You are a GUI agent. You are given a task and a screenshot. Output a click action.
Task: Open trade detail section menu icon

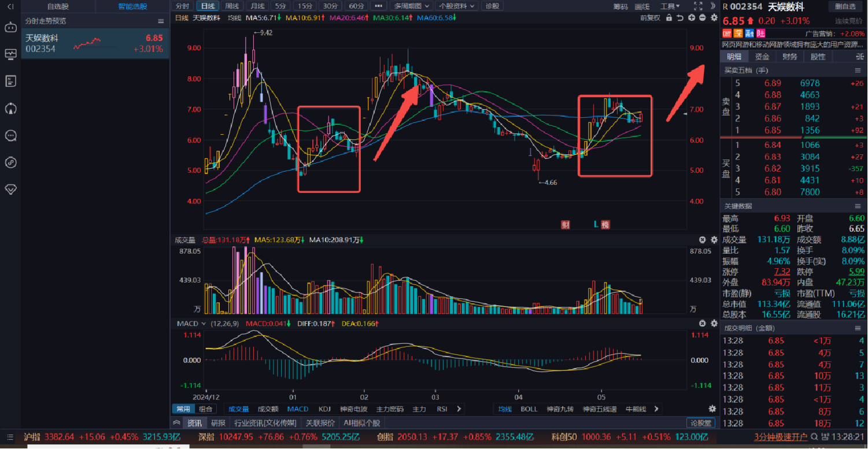point(858,328)
